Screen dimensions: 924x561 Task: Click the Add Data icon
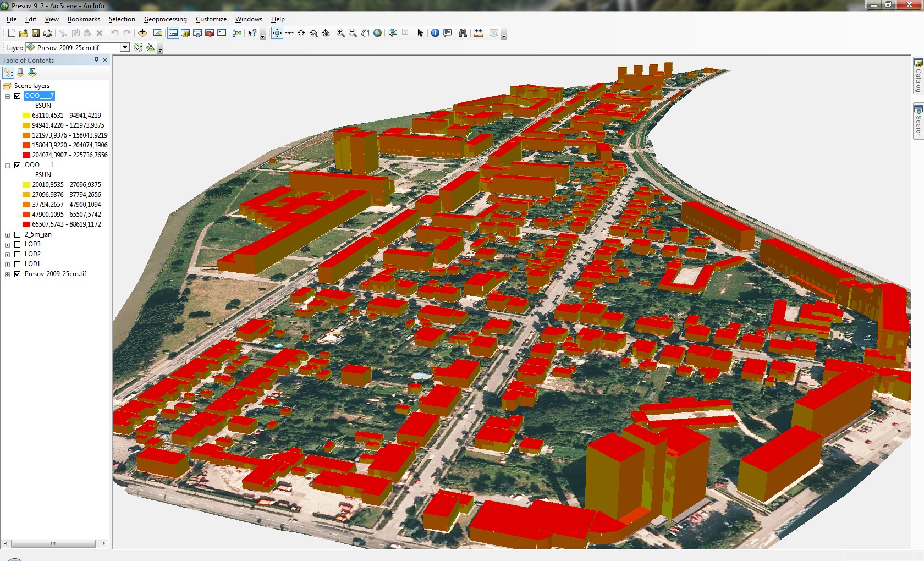point(142,33)
